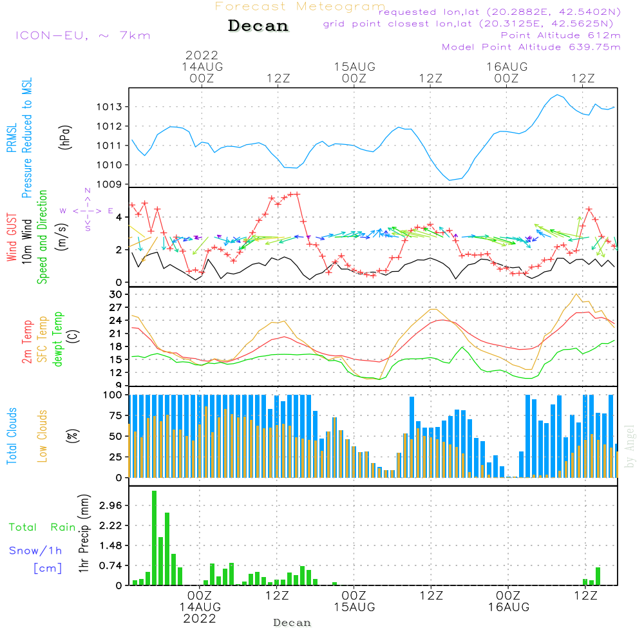This screenshot has height=644, width=644.
Task: Click the 12 temperature axis value
Action: coord(115,372)
